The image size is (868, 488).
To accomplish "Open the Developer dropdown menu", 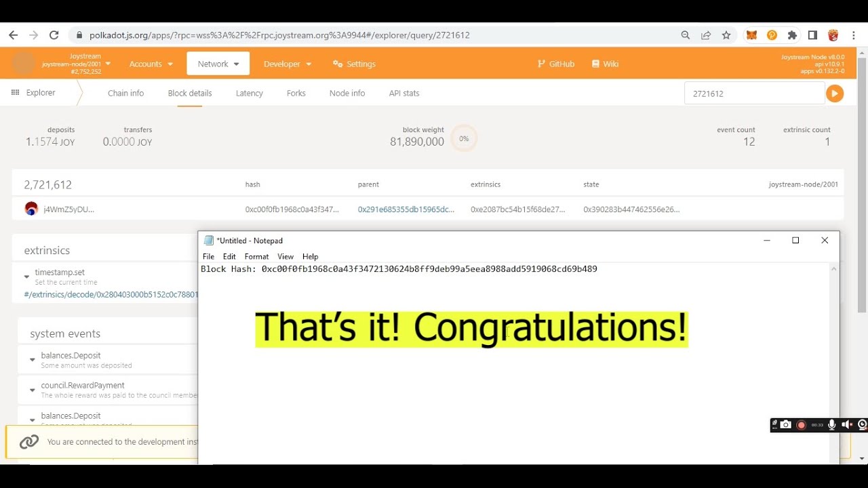I will 288,64.
